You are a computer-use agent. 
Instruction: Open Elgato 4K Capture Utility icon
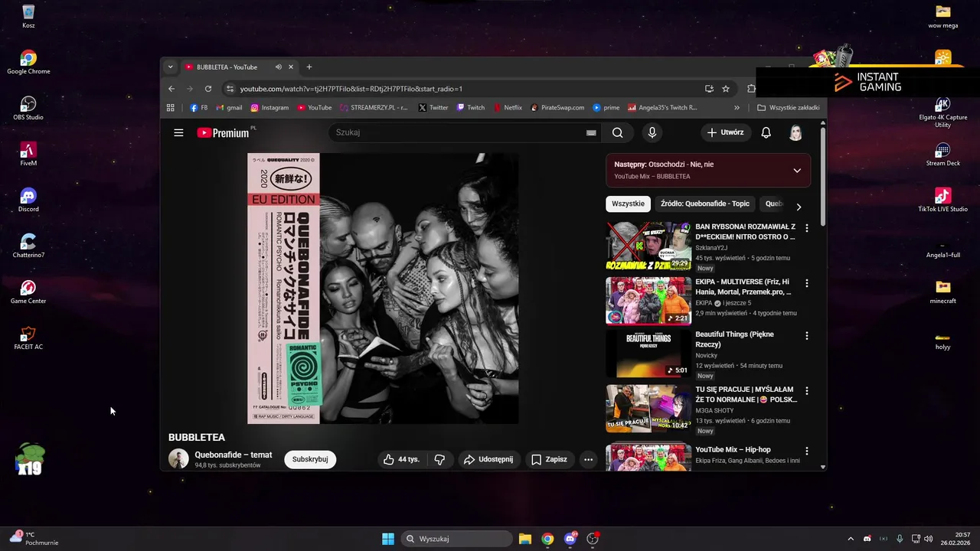942,112
